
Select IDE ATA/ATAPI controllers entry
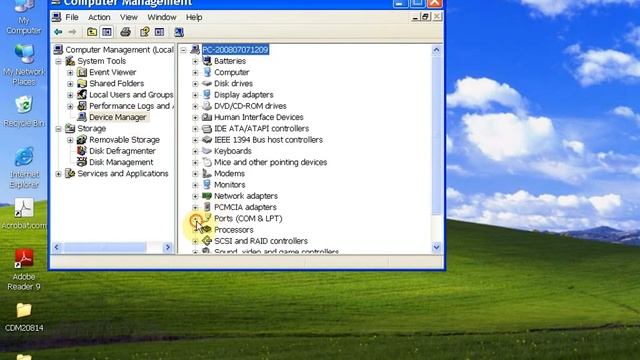pos(262,129)
